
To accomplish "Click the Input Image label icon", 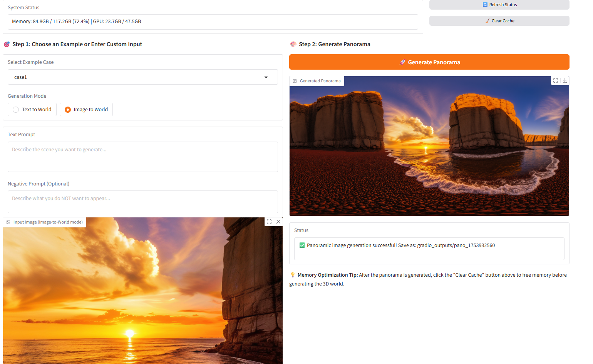I will [8, 222].
